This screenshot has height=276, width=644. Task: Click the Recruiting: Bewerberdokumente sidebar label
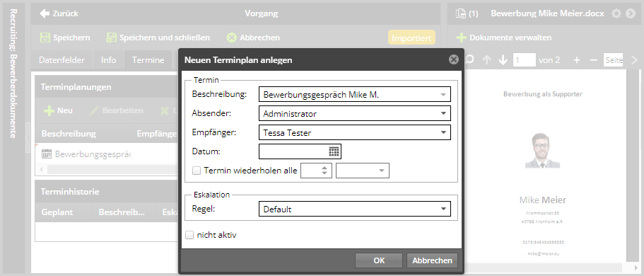coord(13,73)
